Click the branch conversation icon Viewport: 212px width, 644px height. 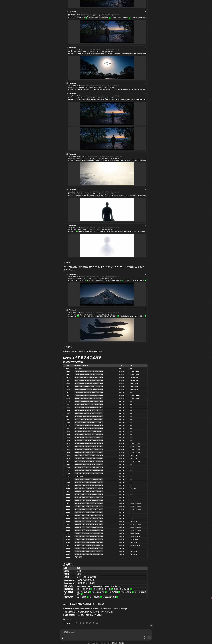87,623
